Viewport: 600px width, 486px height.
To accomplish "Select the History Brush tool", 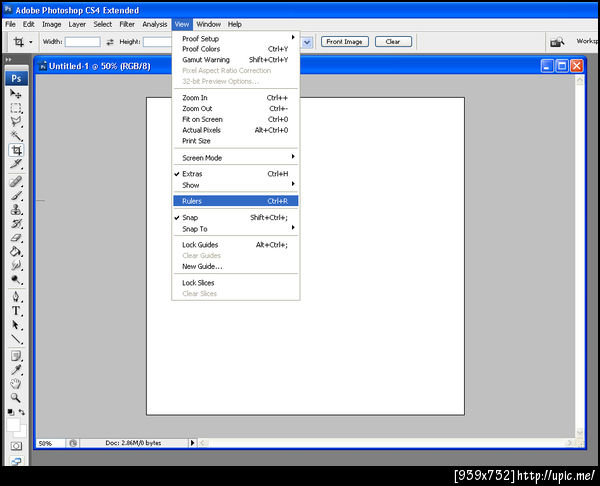I will tap(16, 224).
